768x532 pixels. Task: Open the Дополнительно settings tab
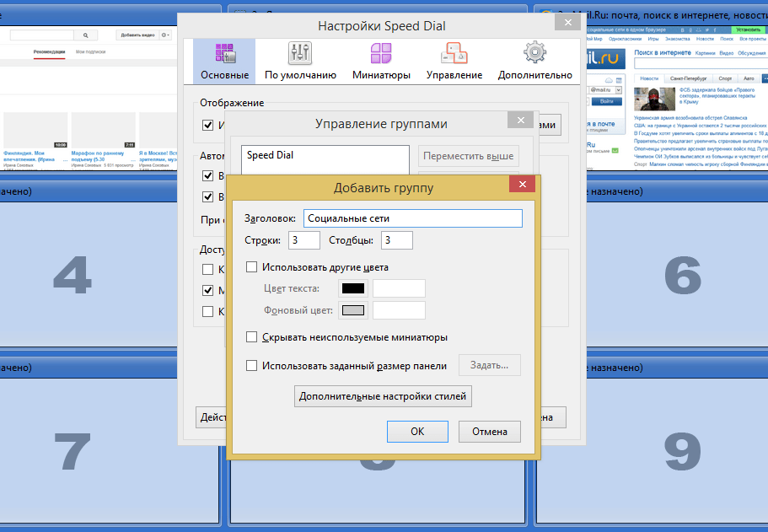click(534, 62)
